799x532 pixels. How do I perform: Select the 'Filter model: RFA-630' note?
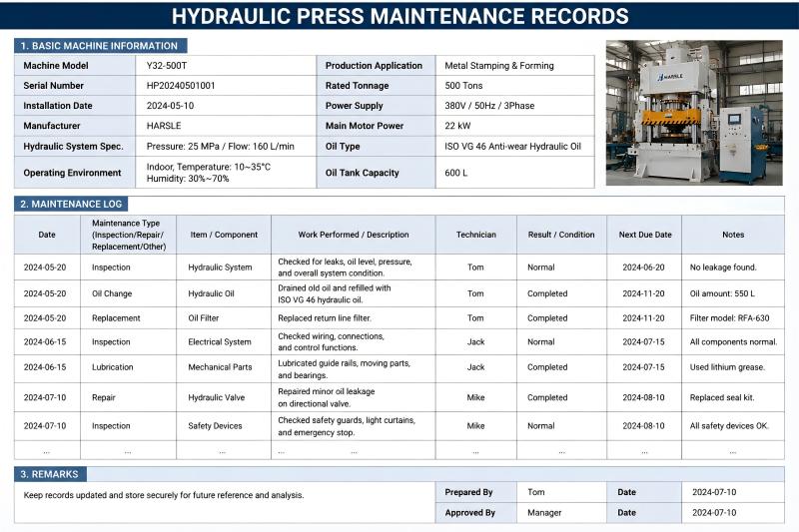[730, 318]
